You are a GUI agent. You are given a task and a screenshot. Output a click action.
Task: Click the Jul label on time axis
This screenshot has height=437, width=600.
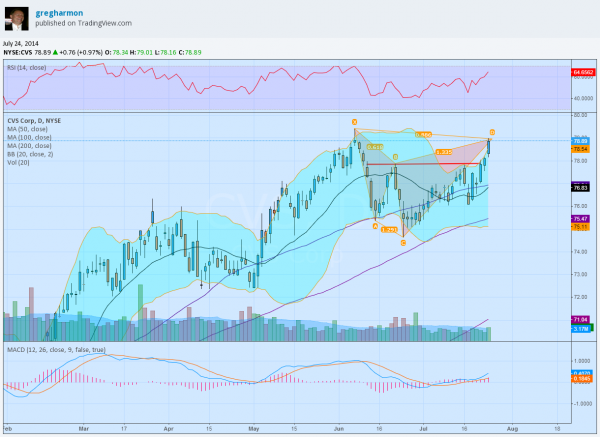click(423, 429)
